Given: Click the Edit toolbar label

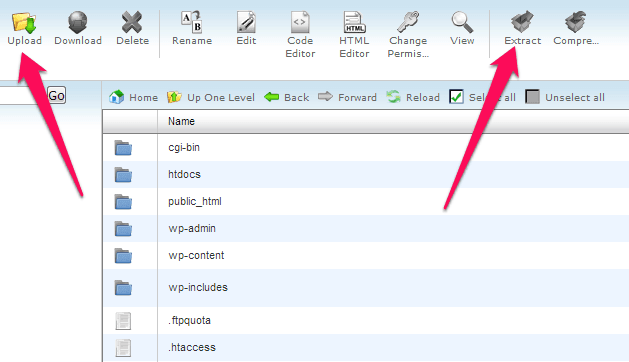Looking at the screenshot, I should [x=246, y=41].
